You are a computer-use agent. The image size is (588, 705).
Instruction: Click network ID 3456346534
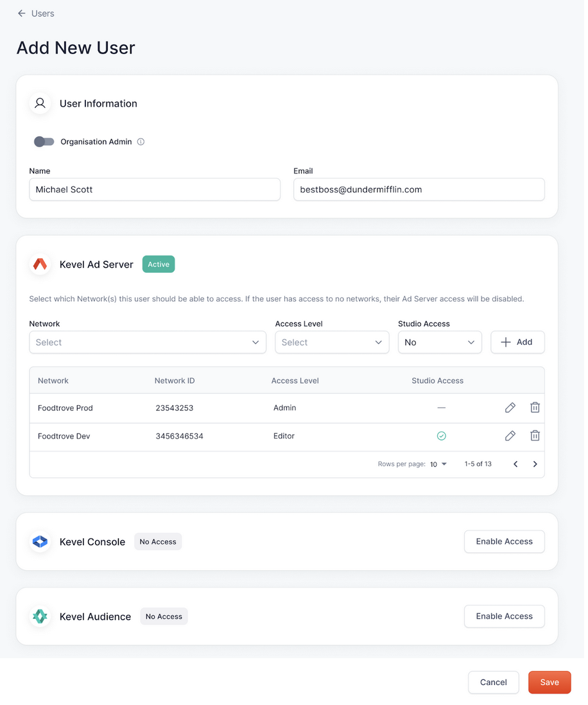click(179, 436)
